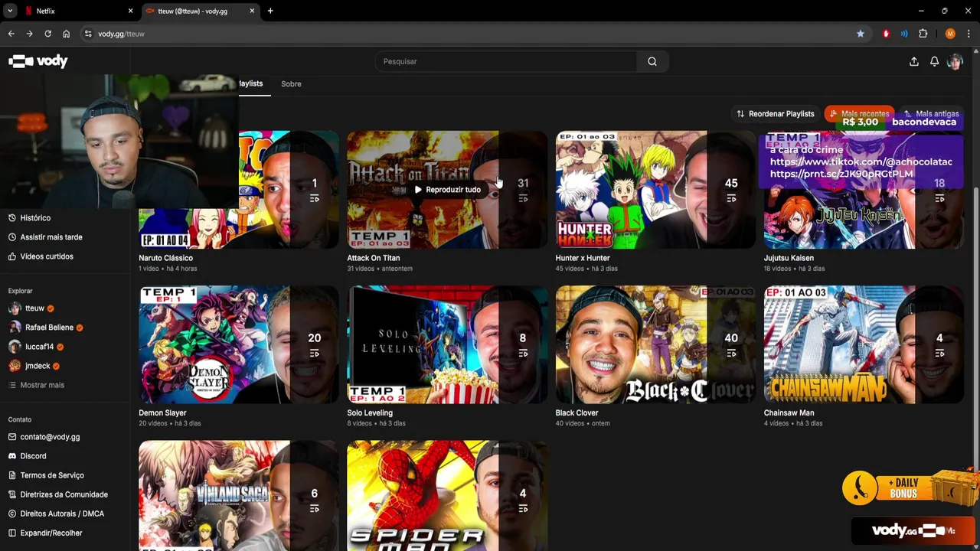
Task: Click the Histórico clock icon
Action: pos(12,218)
